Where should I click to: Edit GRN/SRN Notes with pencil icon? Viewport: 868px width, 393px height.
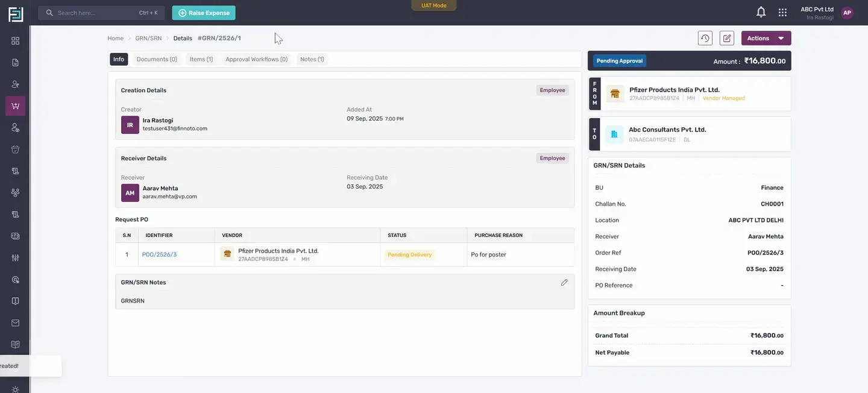coord(564,282)
